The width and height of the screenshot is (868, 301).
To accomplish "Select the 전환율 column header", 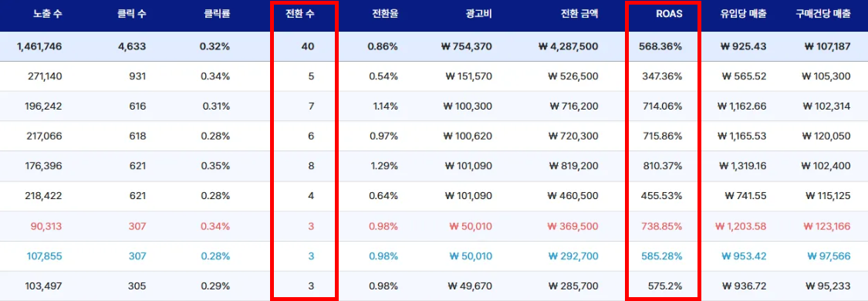I will click(x=385, y=15).
